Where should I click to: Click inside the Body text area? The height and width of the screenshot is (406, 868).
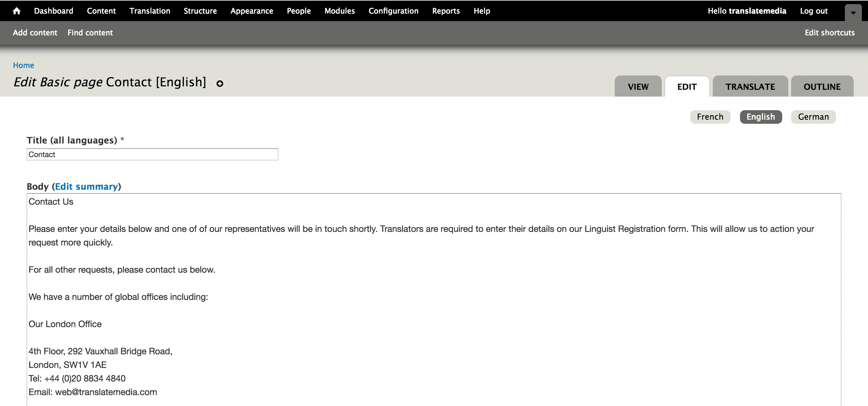pyautogui.click(x=434, y=299)
